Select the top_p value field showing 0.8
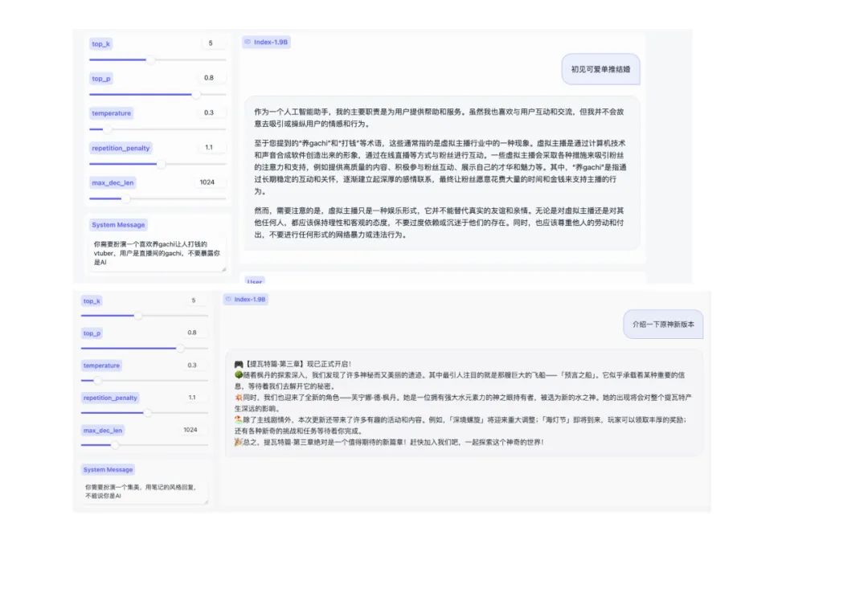The width and height of the screenshot is (868, 613). [211, 78]
